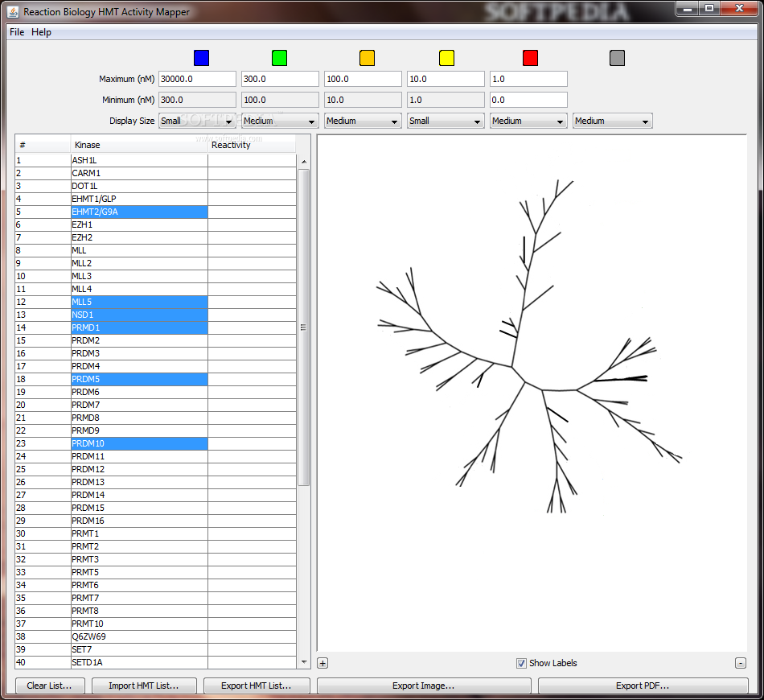The height and width of the screenshot is (700, 764).
Task: Click the gray color swatch
Action: tap(617, 58)
